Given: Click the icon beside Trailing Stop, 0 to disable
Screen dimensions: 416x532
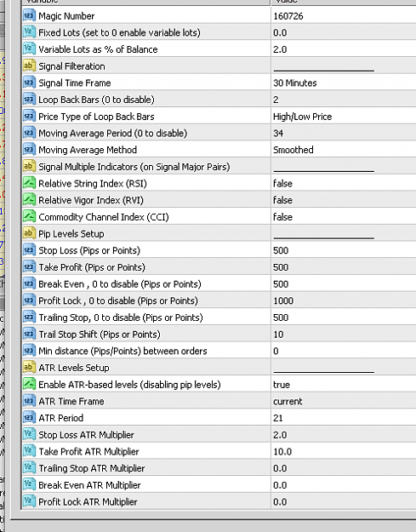Looking at the screenshot, I should click(x=29, y=317).
